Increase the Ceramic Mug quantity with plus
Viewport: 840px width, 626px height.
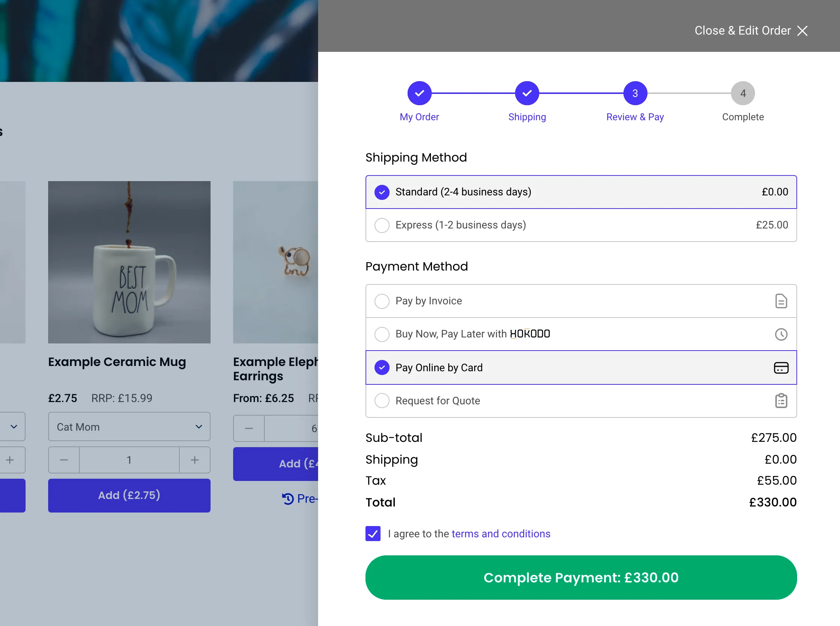click(194, 460)
